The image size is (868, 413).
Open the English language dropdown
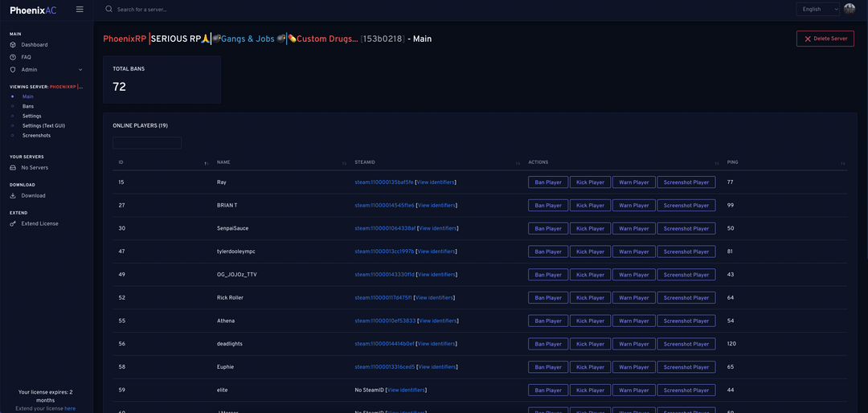coord(817,9)
